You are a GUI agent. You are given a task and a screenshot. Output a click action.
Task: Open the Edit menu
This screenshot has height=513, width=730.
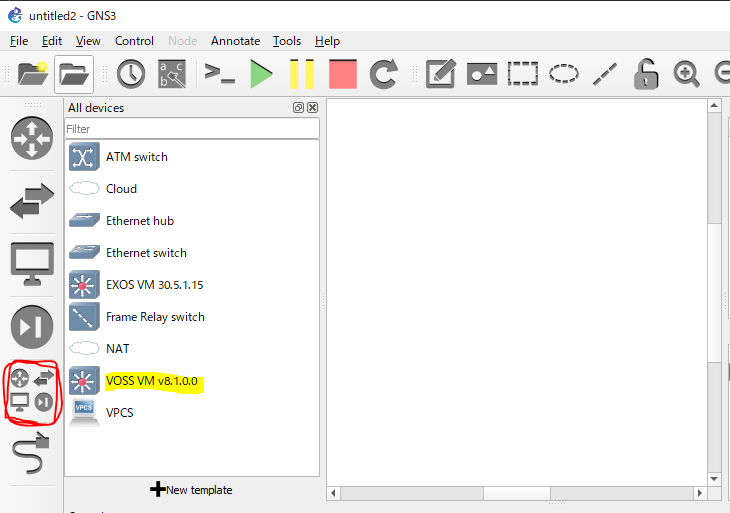point(52,41)
